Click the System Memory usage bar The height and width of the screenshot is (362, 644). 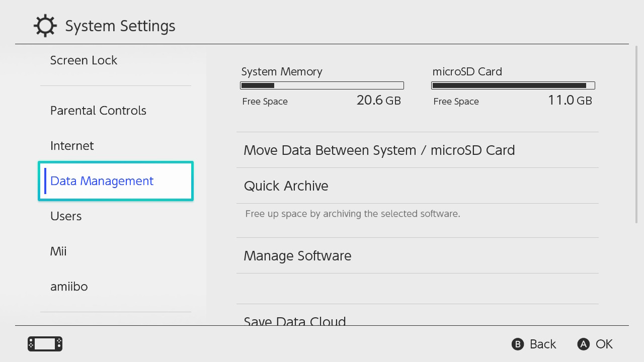[322, 85]
